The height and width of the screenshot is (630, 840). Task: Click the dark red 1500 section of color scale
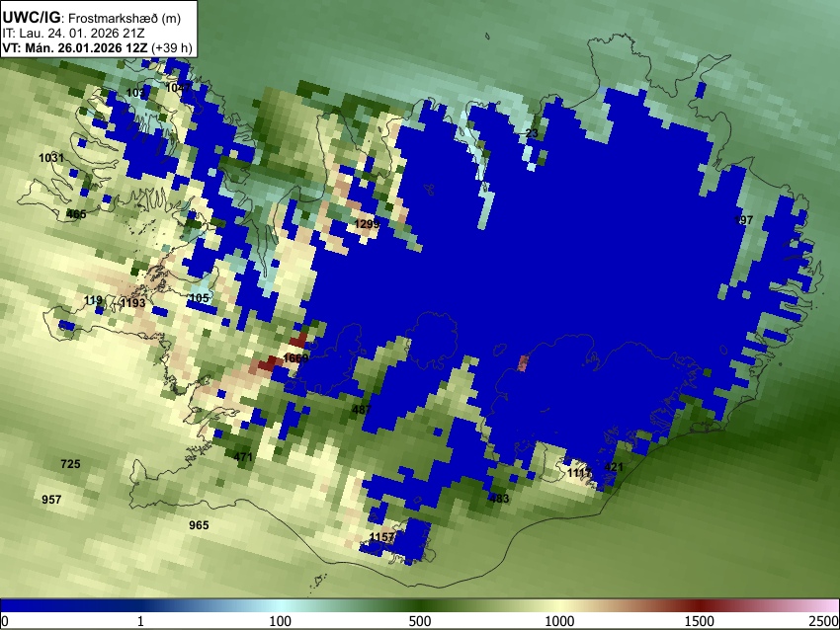click(700, 605)
